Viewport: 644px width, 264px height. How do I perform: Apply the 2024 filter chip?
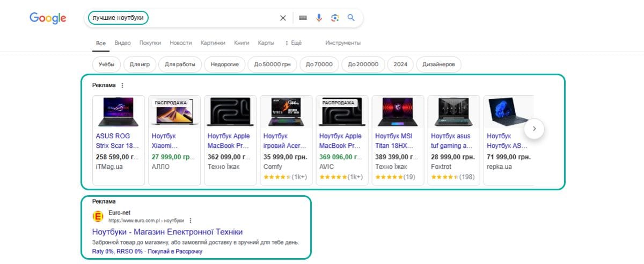coord(400,65)
